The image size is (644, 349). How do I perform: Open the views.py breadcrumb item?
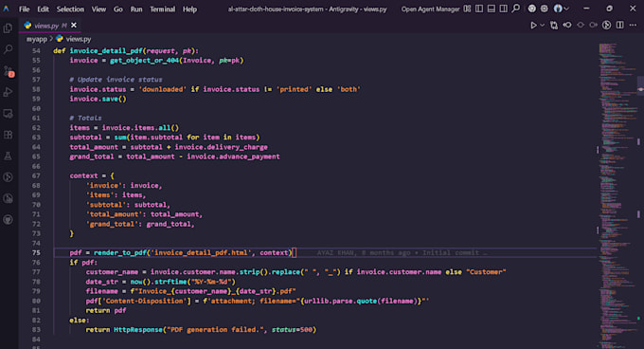tap(79, 39)
